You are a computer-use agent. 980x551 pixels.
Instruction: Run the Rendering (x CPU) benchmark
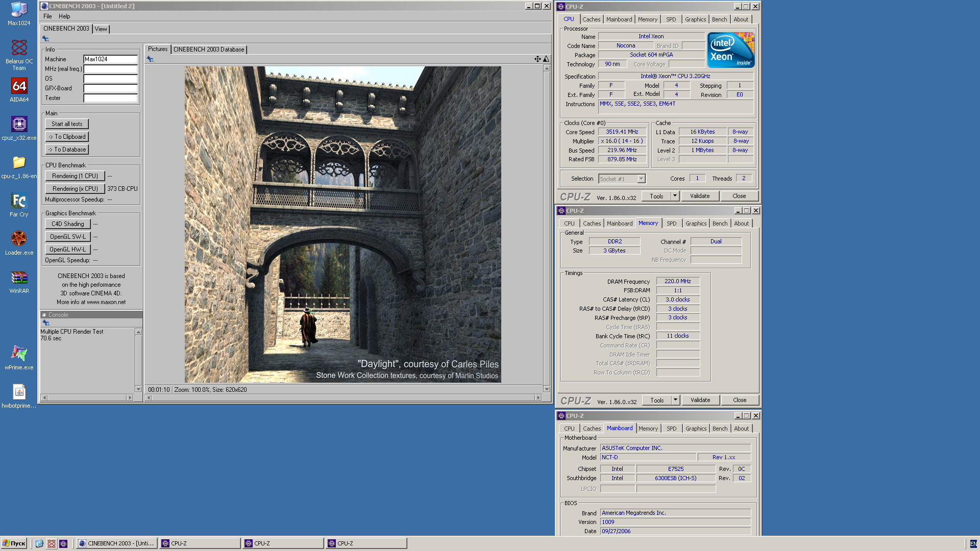(75, 189)
